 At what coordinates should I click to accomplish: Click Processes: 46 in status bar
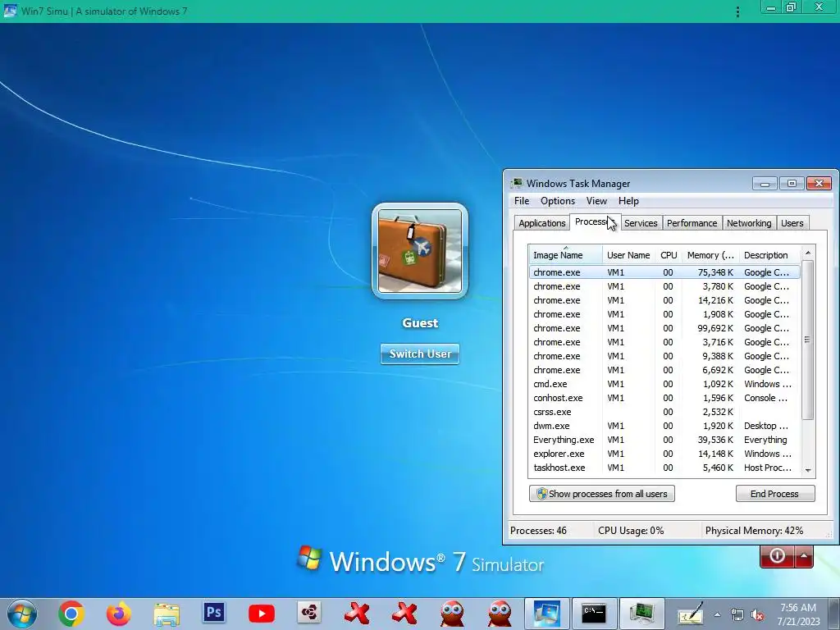click(538, 531)
